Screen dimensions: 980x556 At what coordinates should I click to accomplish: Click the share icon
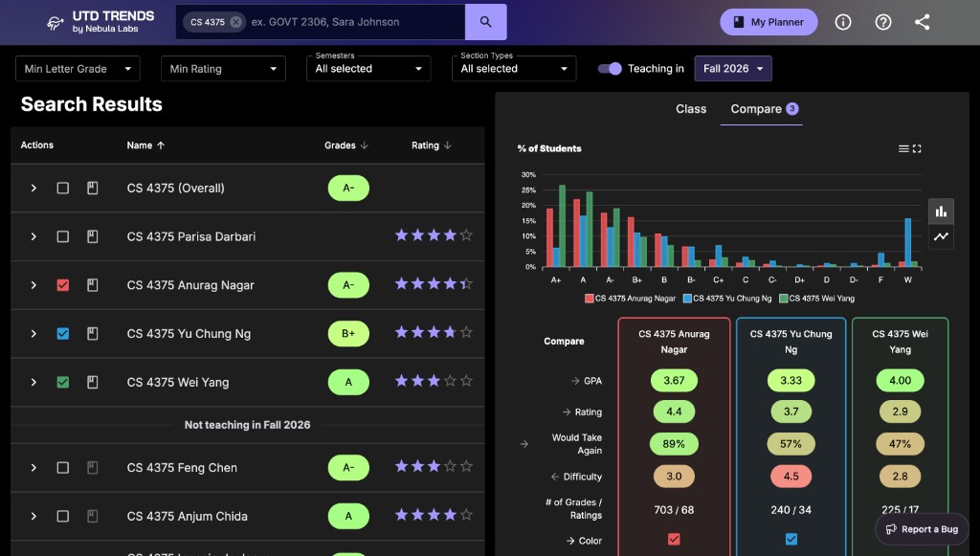pyautogui.click(x=922, y=22)
